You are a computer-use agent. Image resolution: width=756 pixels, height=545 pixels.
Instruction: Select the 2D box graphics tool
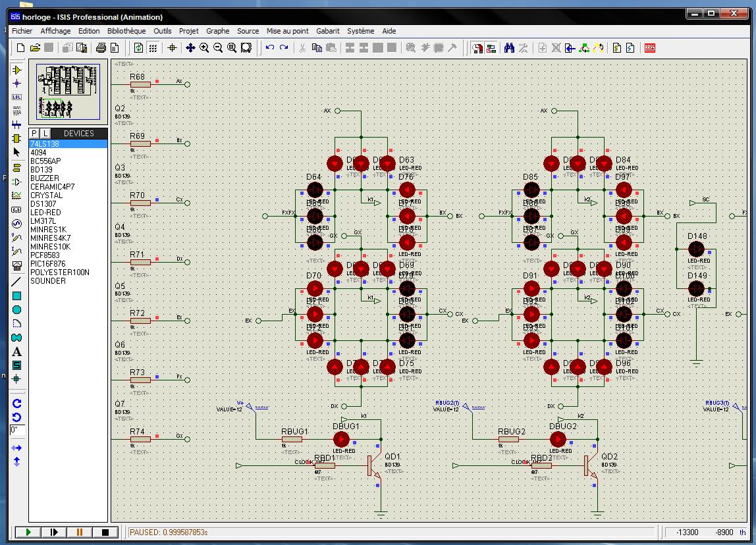[17, 296]
